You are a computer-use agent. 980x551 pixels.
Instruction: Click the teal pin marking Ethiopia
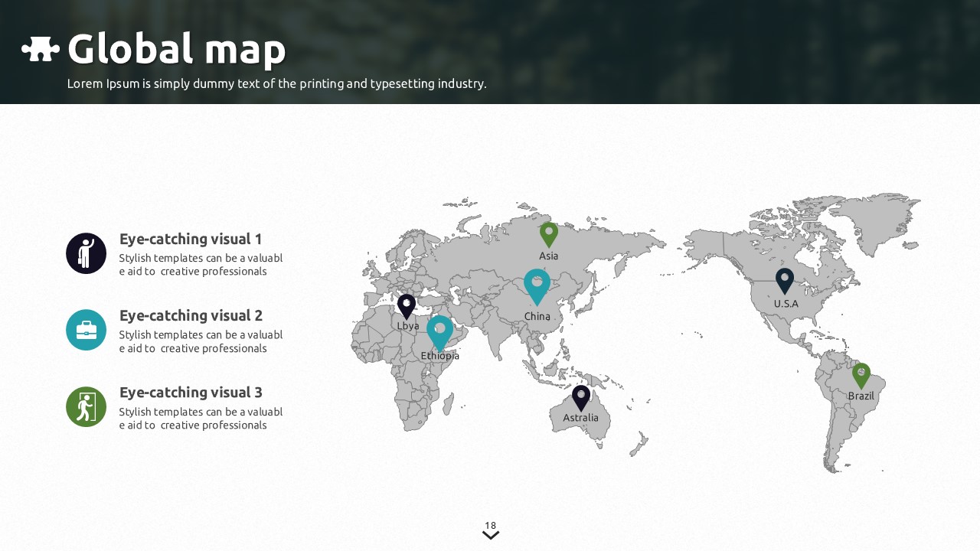pyautogui.click(x=439, y=331)
